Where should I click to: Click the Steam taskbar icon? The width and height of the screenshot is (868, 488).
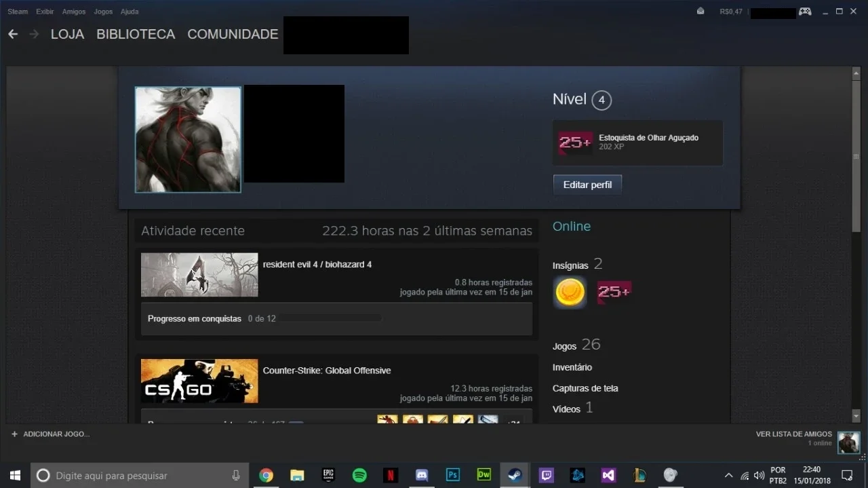[515, 475]
